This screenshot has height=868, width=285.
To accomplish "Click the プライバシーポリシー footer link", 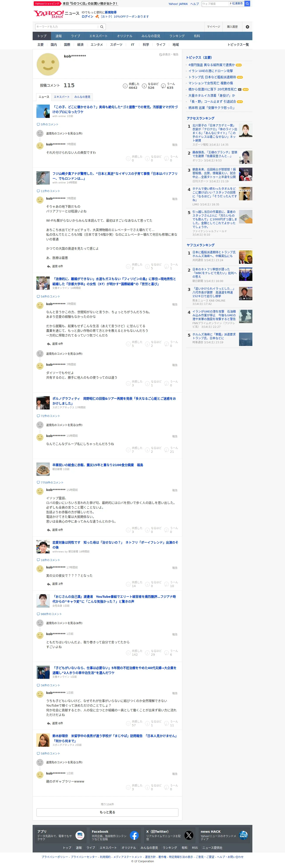I will click(x=55, y=857).
